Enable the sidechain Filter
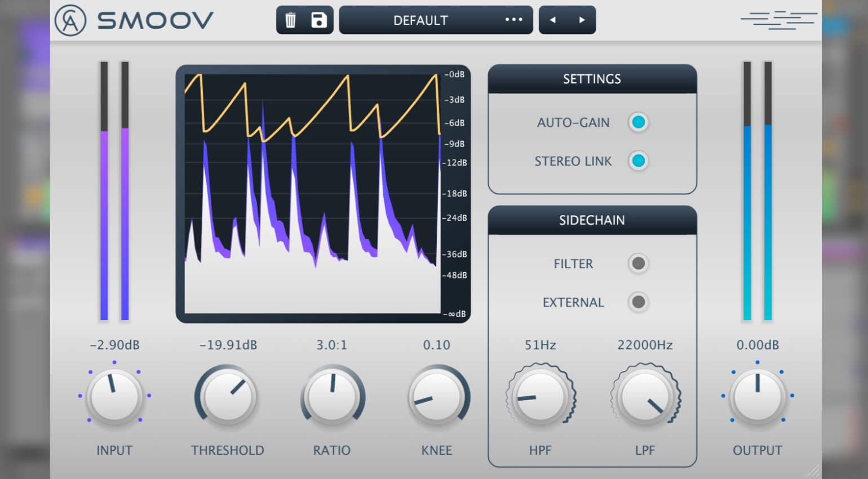This screenshot has width=868, height=479. 638,264
